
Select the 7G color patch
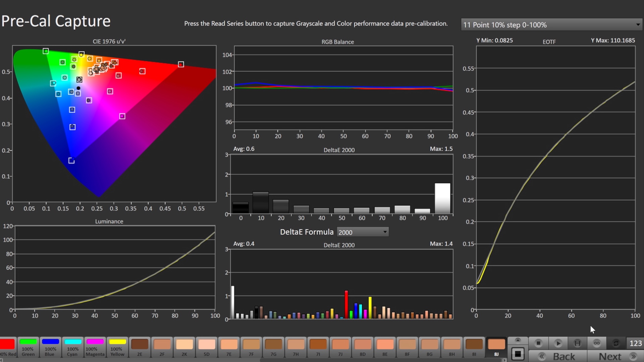pos(273,347)
